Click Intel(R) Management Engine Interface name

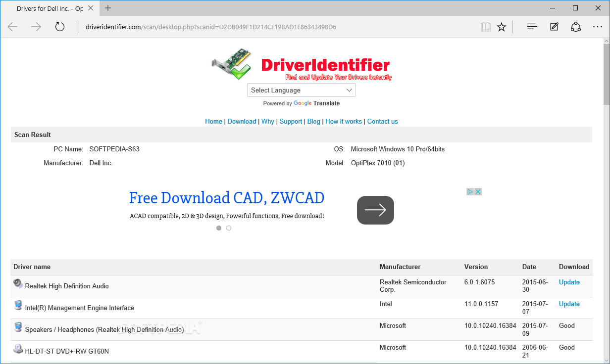[x=80, y=308]
